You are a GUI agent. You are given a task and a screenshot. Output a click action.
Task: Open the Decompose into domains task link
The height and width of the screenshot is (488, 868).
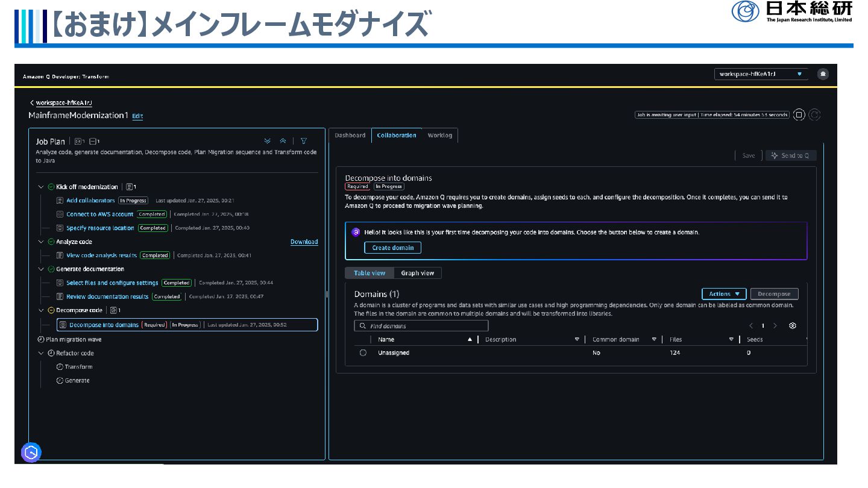[104, 325]
